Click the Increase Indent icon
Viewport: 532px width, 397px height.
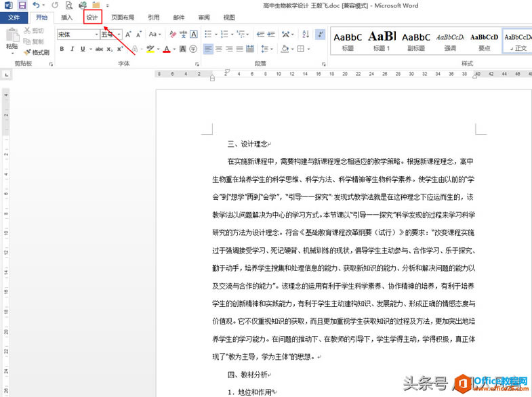(271, 35)
